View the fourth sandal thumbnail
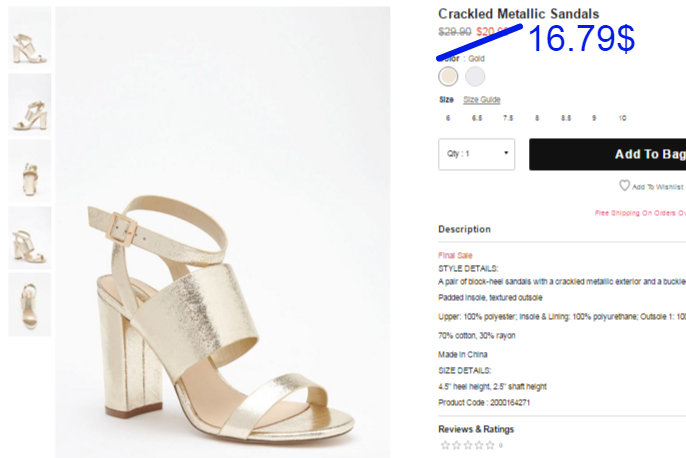This screenshot has height=458, width=686. (x=30, y=238)
